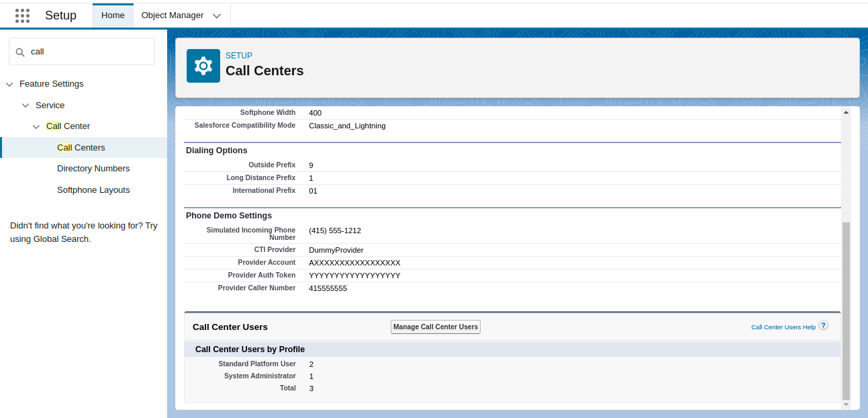Click the Manage Call Center Users button
Screen dimensions: 868x418
pos(435,327)
